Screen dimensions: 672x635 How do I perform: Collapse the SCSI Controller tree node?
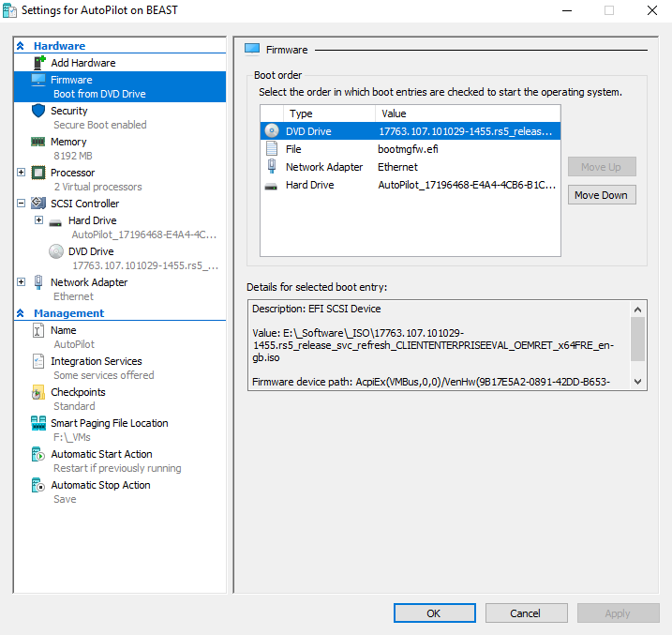pyautogui.click(x=21, y=204)
